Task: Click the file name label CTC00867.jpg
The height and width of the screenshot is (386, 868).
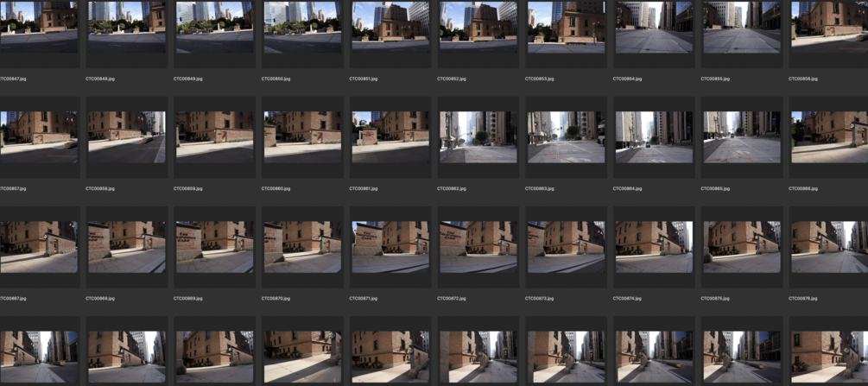Action: pyautogui.click(x=13, y=298)
